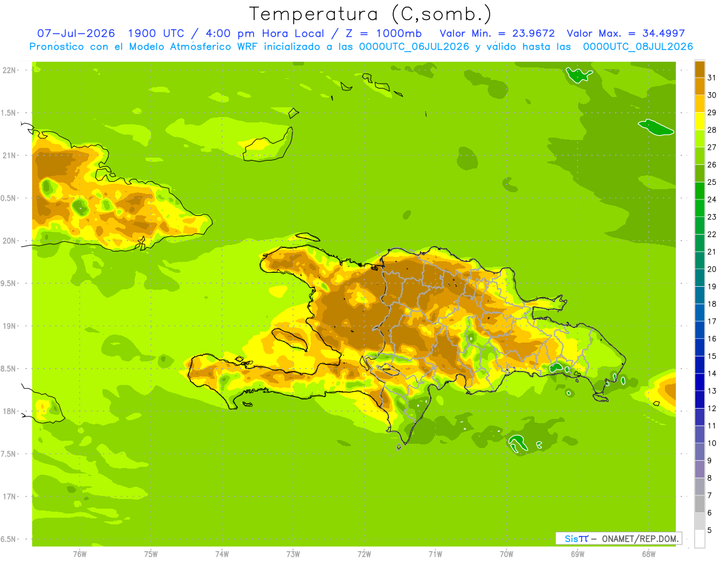The image size is (728, 562).
Task: Click the '74W' longitude label
Action: click(x=222, y=554)
